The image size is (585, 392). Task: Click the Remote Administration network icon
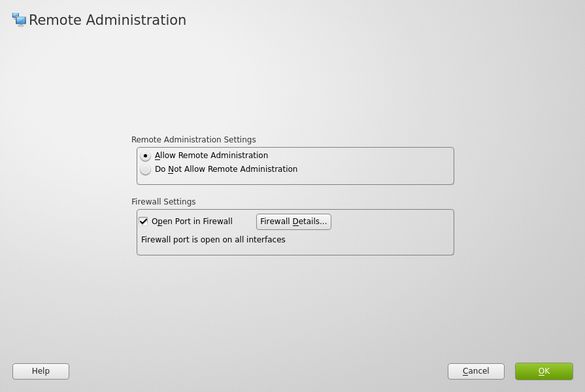[x=19, y=20]
